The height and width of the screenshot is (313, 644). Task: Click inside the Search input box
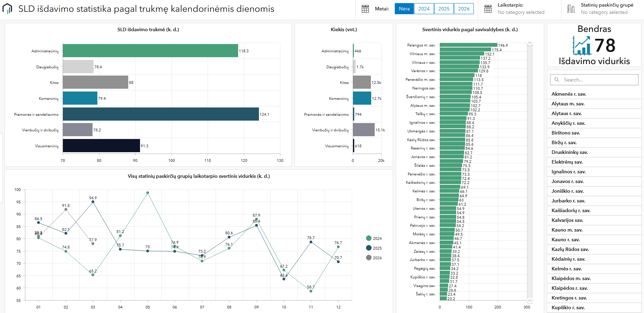click(x=594, y=79)
